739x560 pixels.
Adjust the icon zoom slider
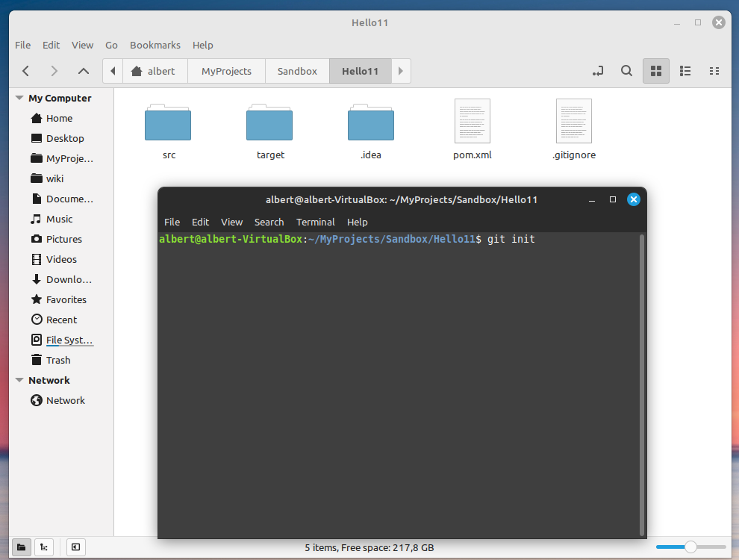pos(690,547)
